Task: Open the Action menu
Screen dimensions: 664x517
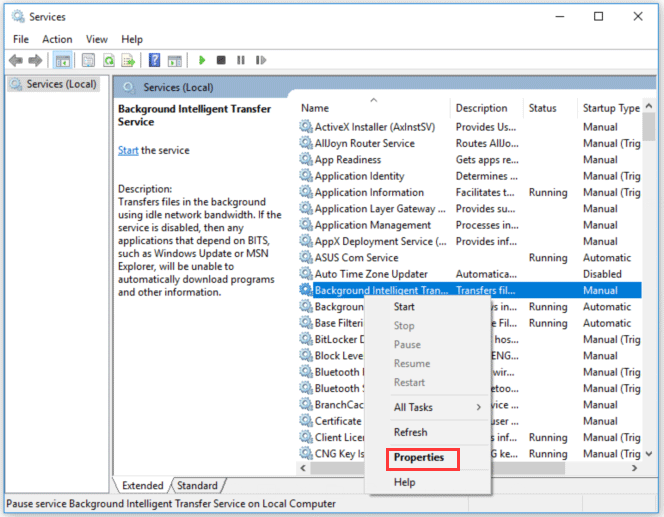Action: (57, 39)
